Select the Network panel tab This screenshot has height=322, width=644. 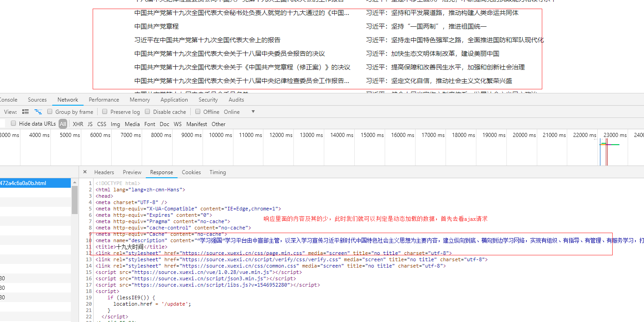coord(68,100)
